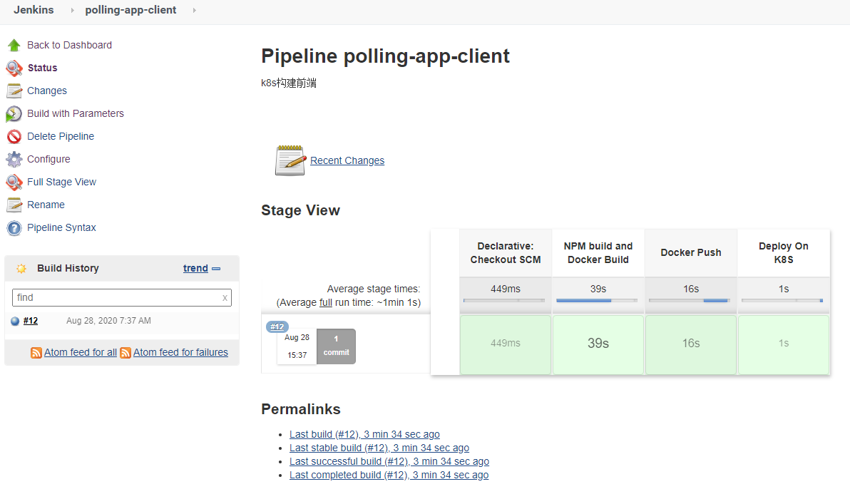This screenshot has height=504, width=850.
Task: Collapse Build History with the minus icon
Action: (x=216, y=269)
